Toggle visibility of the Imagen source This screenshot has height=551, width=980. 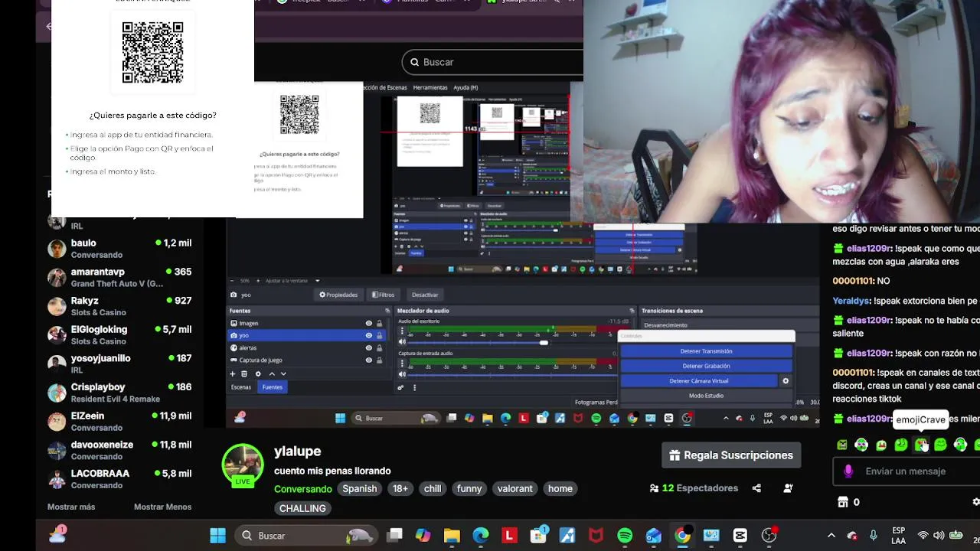[x=369, y=323]
